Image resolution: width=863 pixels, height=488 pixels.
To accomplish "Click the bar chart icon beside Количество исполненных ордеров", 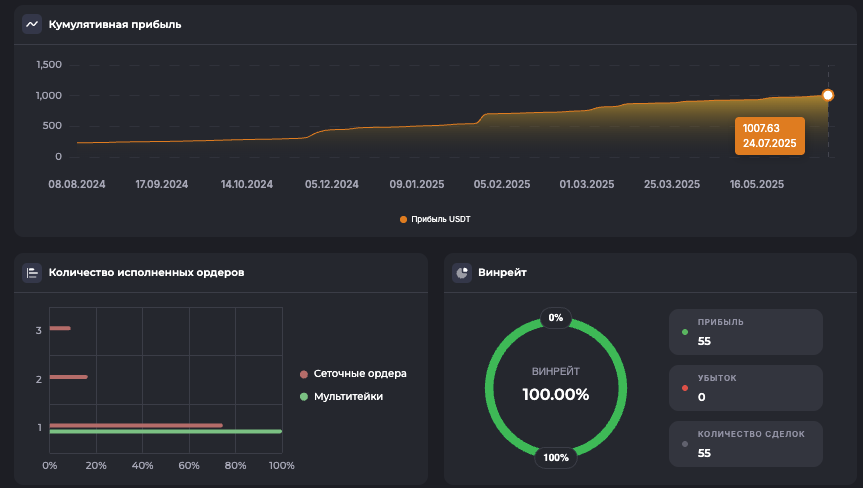I will [x=32, y=272].
